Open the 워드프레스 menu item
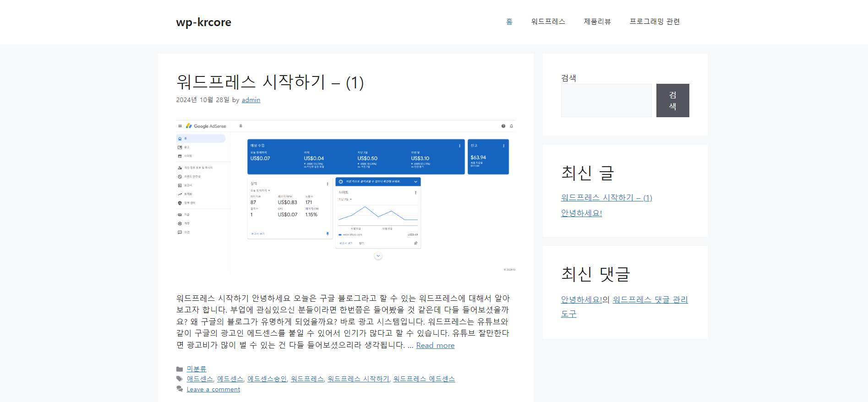 548,22
